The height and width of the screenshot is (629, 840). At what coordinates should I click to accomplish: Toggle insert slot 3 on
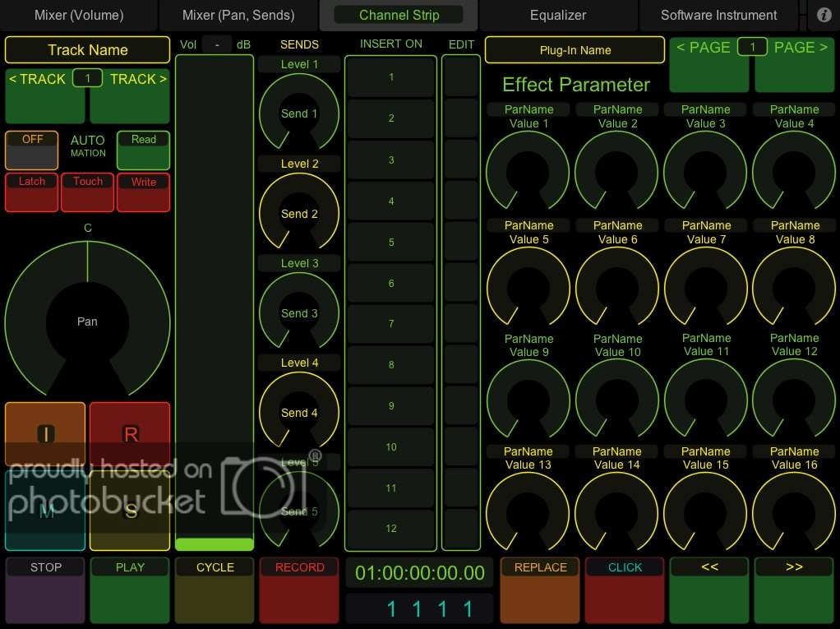tap(391, 160)
